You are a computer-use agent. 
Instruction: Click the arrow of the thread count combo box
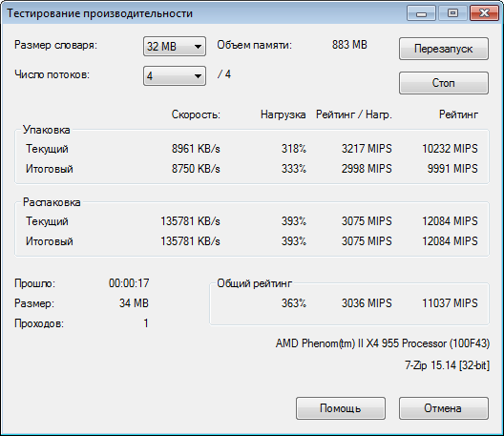198,76
